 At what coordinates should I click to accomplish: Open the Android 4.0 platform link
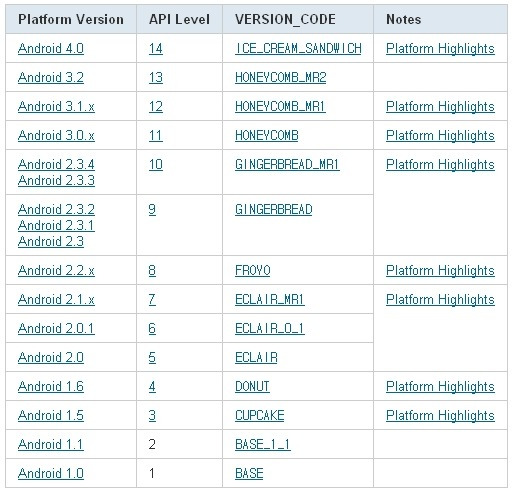click(x=51, y=49)
